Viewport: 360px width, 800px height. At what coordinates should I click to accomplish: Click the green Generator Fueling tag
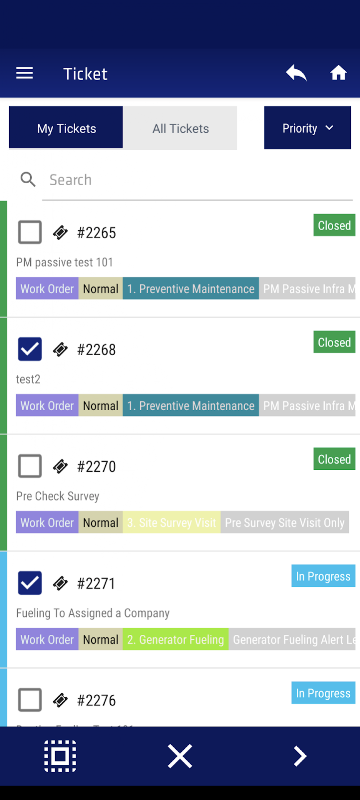click(x=175, y=639)
